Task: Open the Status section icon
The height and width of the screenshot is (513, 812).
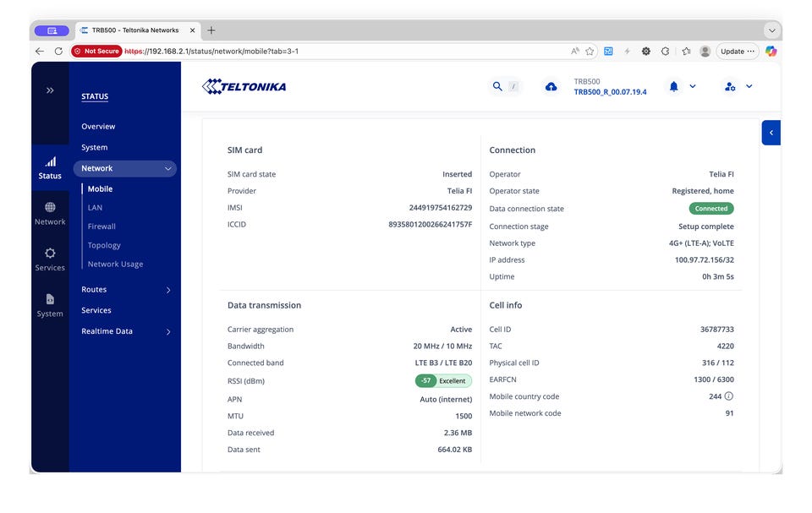Action: pos(50,168)
